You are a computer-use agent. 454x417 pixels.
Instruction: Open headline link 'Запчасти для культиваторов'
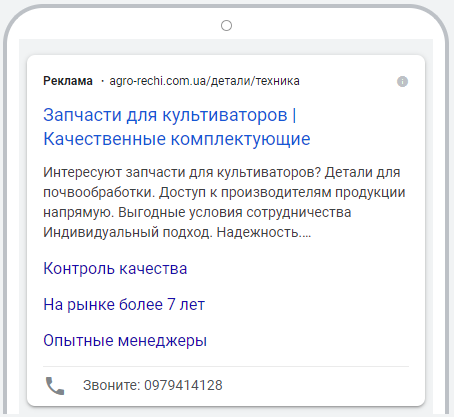coord(165,115)
